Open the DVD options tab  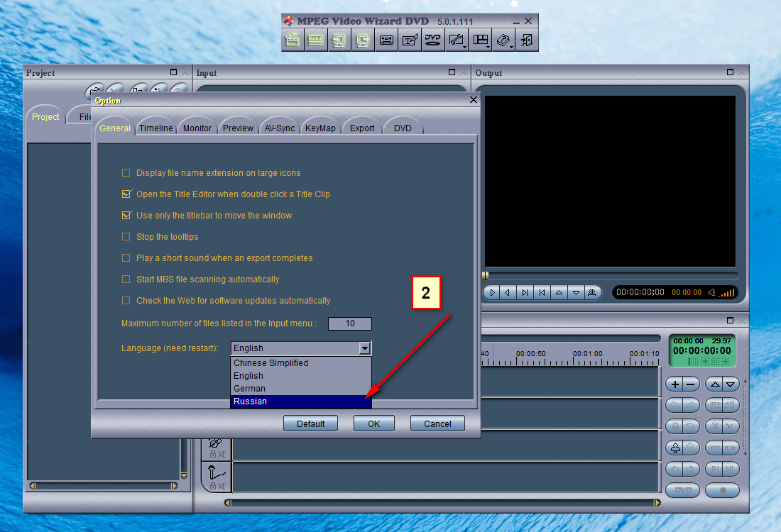[403, 128]
